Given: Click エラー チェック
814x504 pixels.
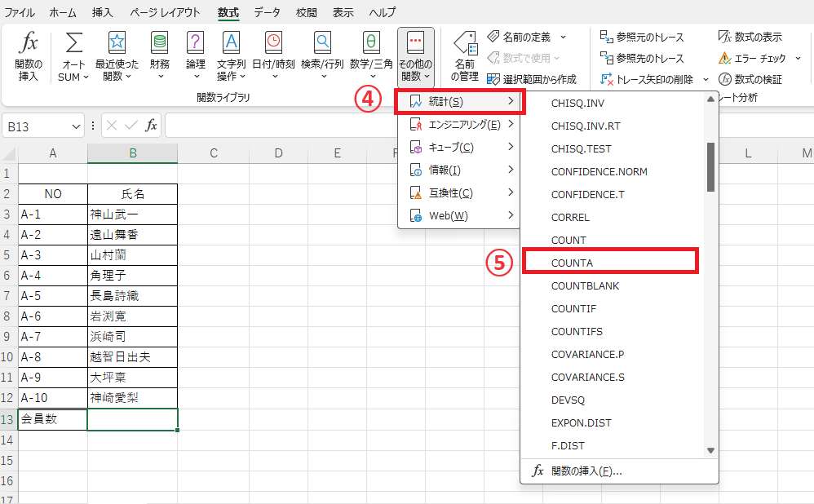Looking at the screenshot, I should 752,58.
